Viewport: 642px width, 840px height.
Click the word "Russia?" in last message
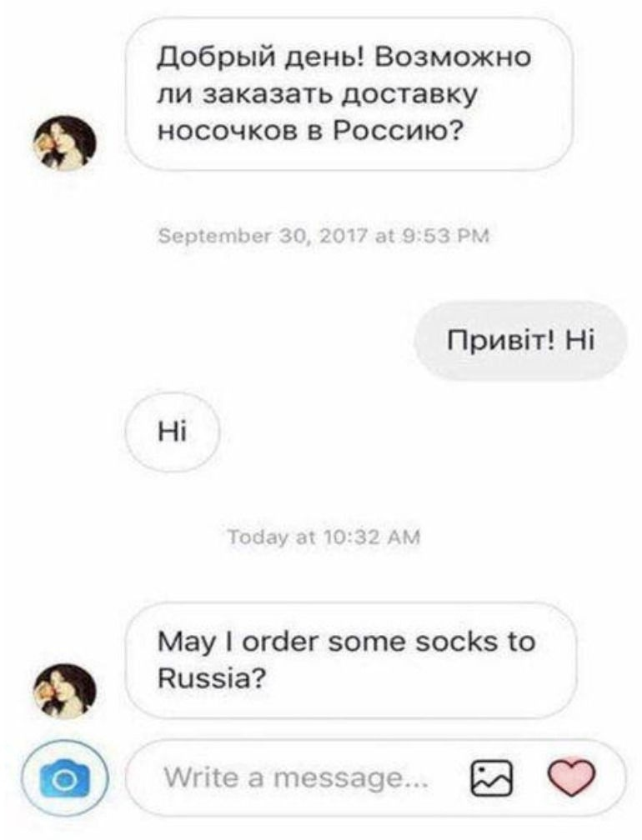point(212,679)
